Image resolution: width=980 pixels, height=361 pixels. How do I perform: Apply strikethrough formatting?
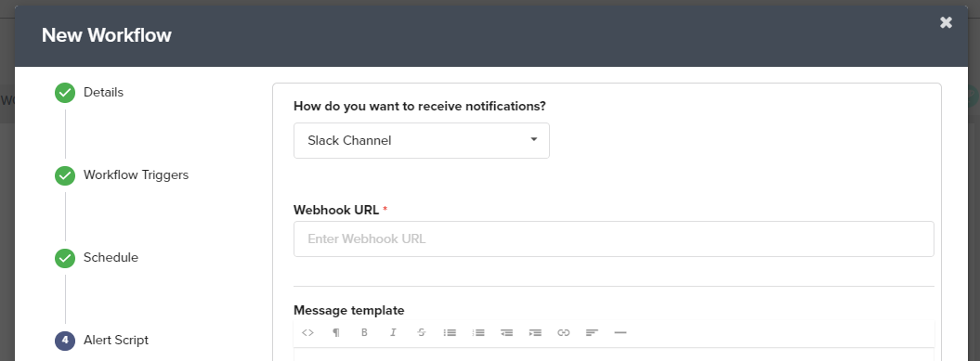pos(421,332)
